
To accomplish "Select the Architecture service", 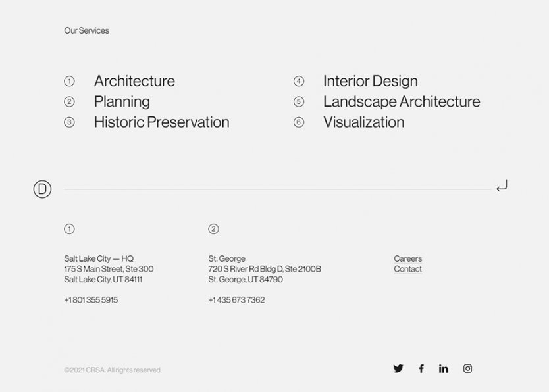I will tap(134, 81).
